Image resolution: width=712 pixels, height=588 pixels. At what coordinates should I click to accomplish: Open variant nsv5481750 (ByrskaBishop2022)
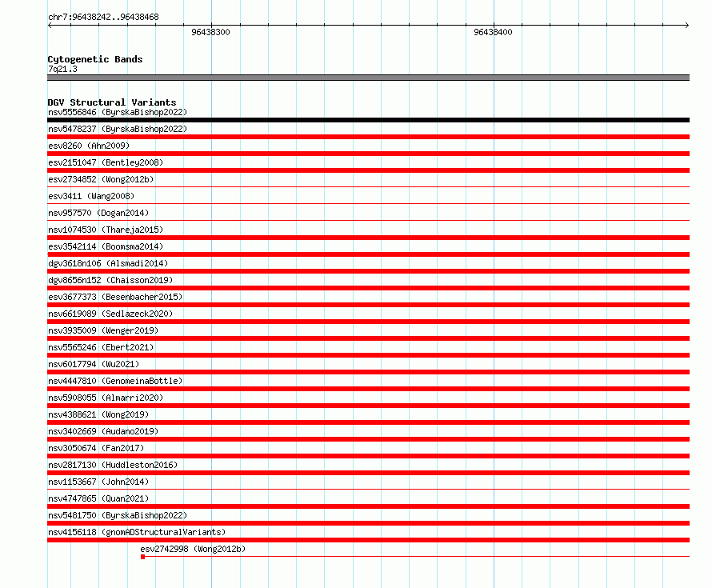(118, 515)
